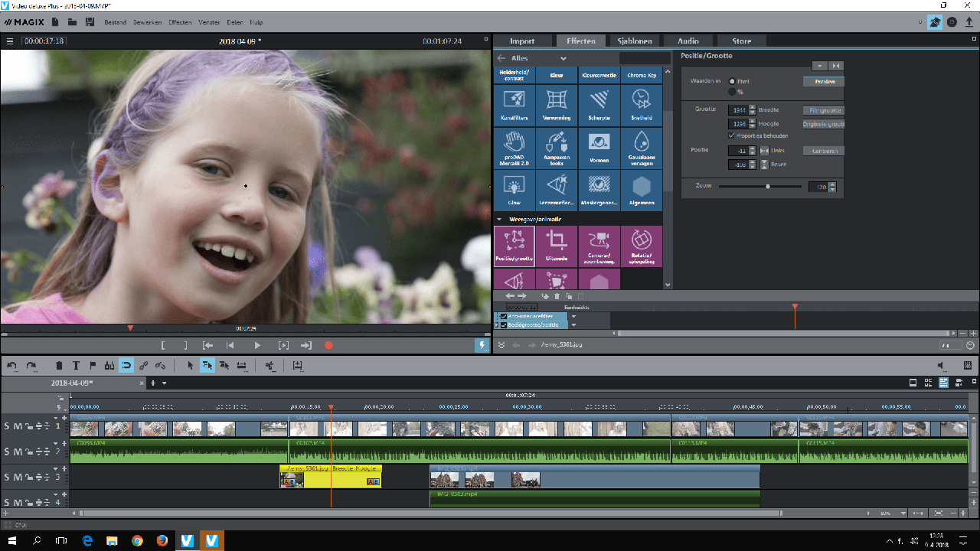Mute track 3 with M button
980x551 pixels.
pos(18,477)
